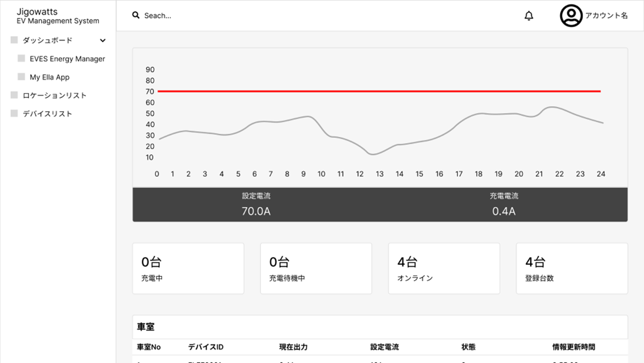Select the オンライン 4台 card
Screen dimensions: 644x363
coord(444,268)
